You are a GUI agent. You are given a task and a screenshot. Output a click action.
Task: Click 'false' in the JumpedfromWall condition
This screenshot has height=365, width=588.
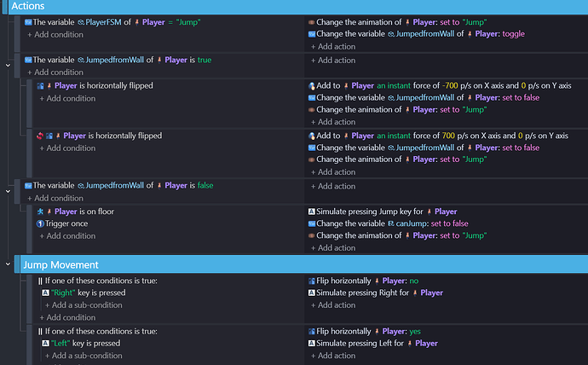pyautogui.click(x=205, y=186)
